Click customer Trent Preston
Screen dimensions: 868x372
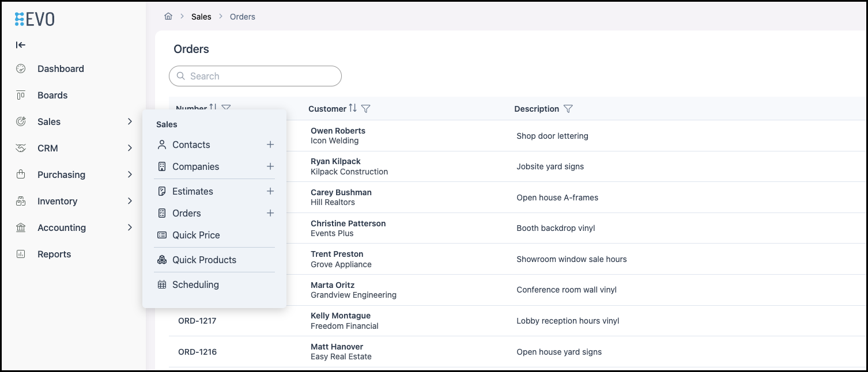[x=337, y=254]
